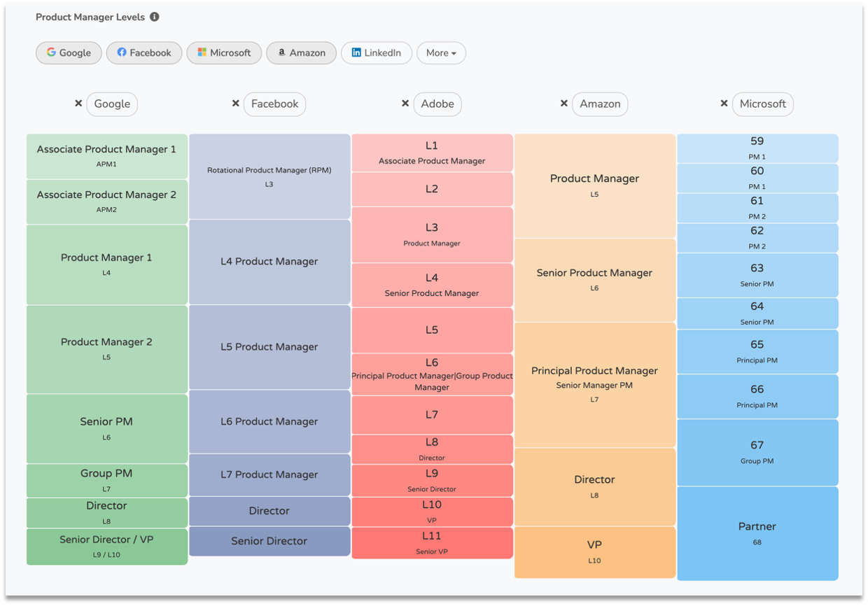Click the Product Manager Levels heading
Image resolution: width=868 pixels, height=606 pixels.
click(91, 17)
